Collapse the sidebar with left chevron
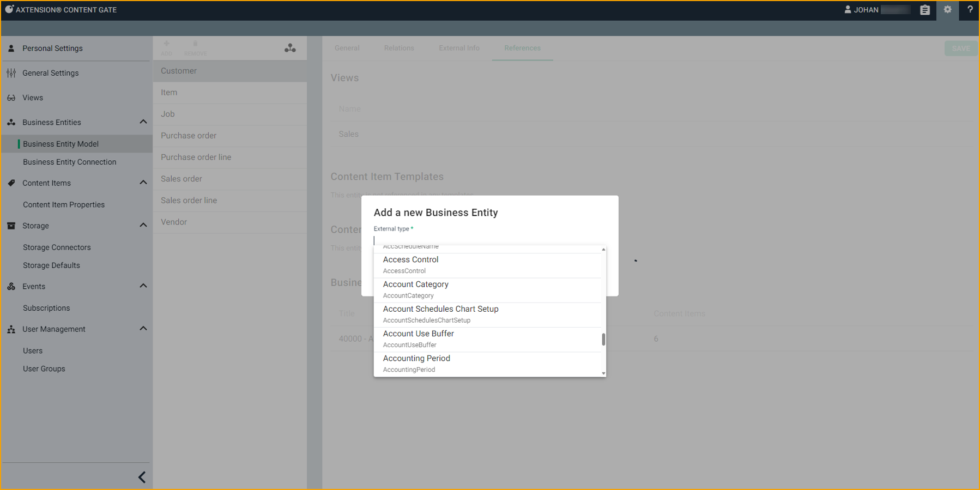Image resolution: width=980 pixels, height=490 pixels. pos(142,477)
